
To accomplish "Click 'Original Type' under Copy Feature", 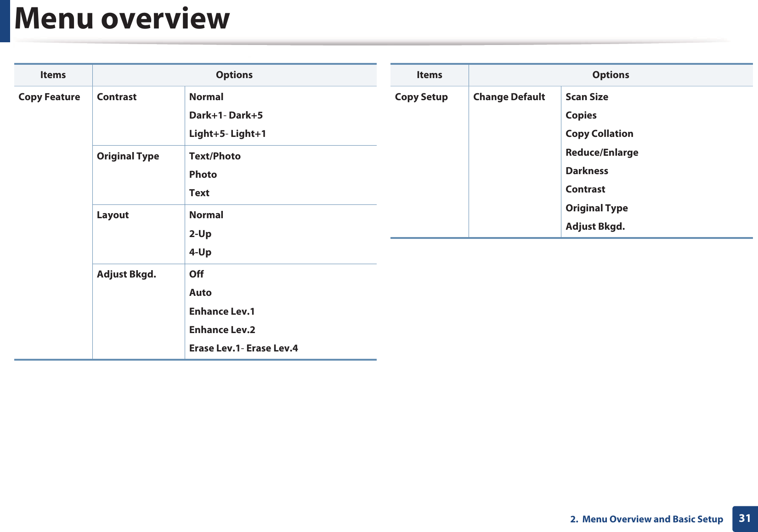I will pos(128,156).
